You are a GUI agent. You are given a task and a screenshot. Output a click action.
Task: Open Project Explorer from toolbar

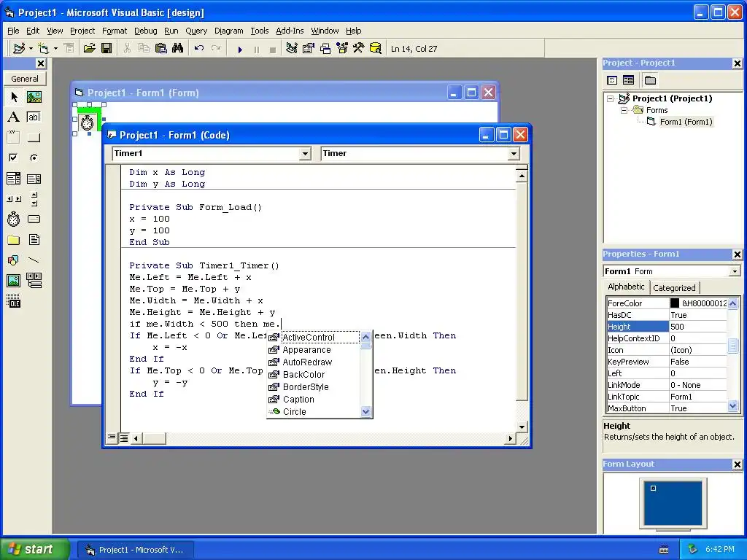[292, 49]
